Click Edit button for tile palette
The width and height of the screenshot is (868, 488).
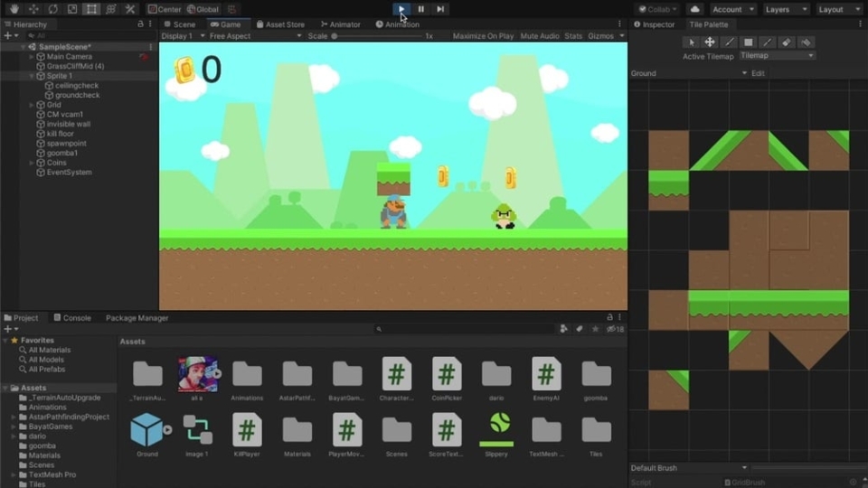[x=758, y=73]
